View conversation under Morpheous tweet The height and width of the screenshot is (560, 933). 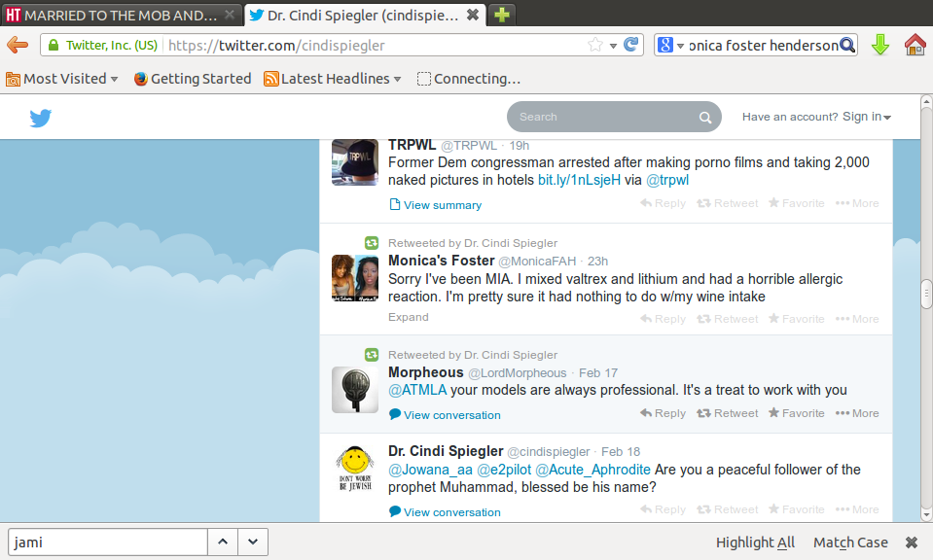(x=445, y=415)
